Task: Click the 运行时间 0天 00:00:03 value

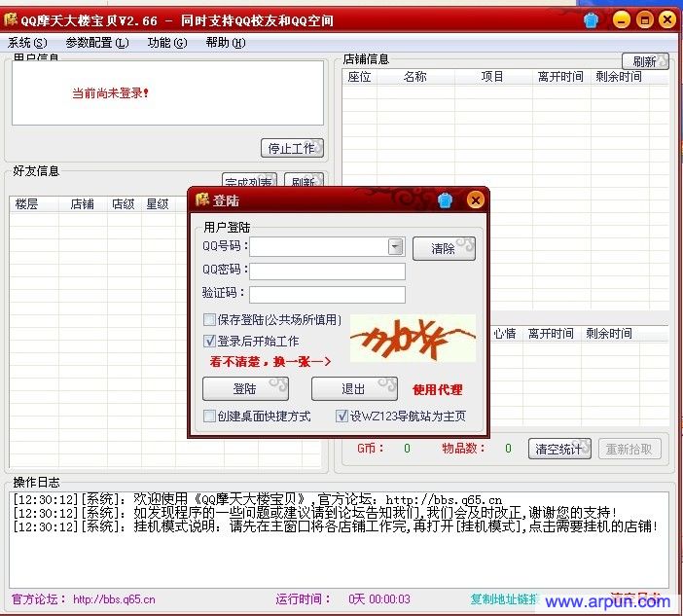Action: 379,599
